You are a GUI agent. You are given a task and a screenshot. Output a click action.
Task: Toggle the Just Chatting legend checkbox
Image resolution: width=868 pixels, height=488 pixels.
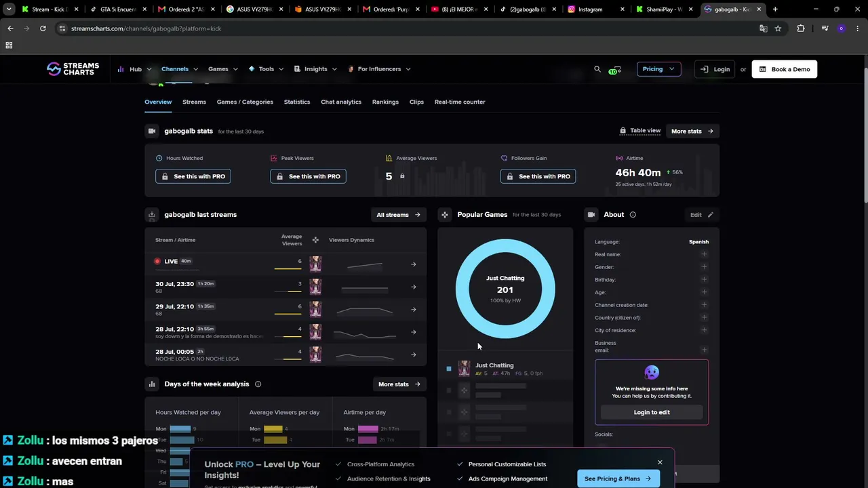449,369
